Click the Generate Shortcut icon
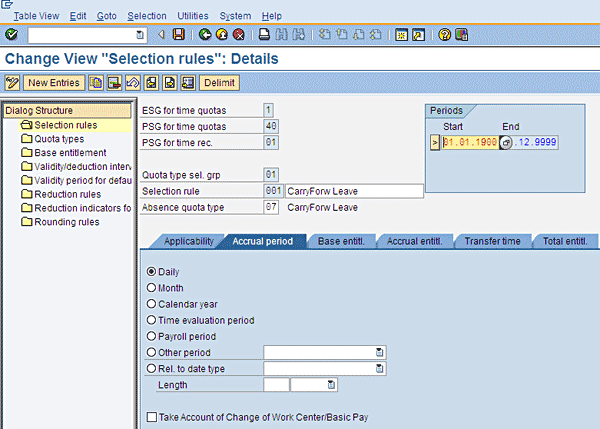600x429 pixels. point(419,35)
